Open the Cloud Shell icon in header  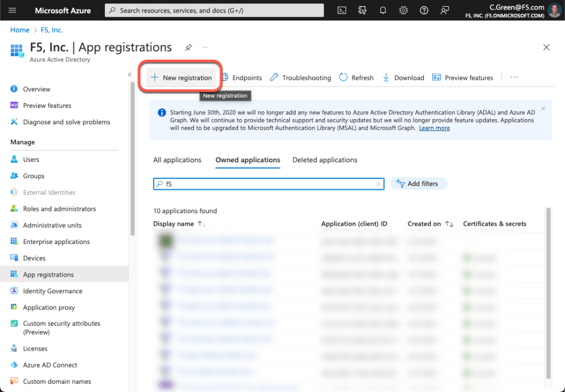(342, 10)
